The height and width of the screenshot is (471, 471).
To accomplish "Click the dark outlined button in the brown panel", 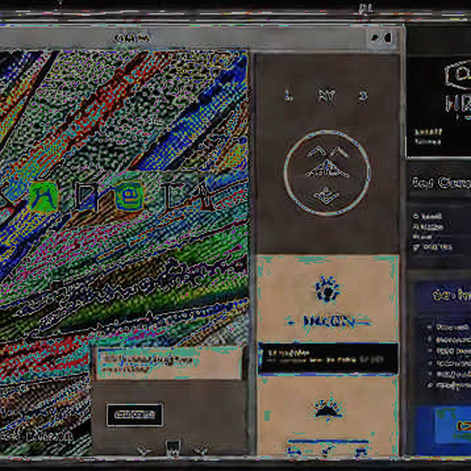I will 134,414.
